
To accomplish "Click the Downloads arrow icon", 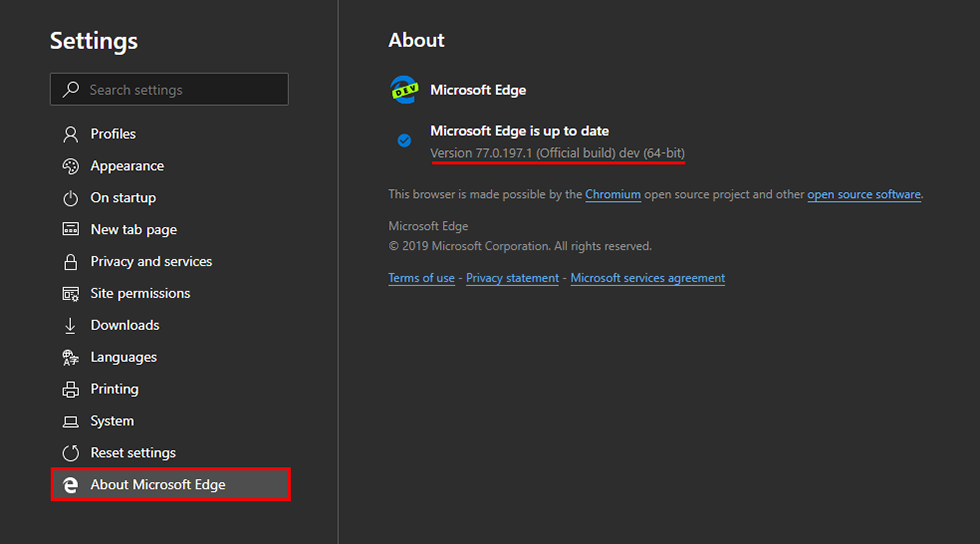I will pos(70,325).
